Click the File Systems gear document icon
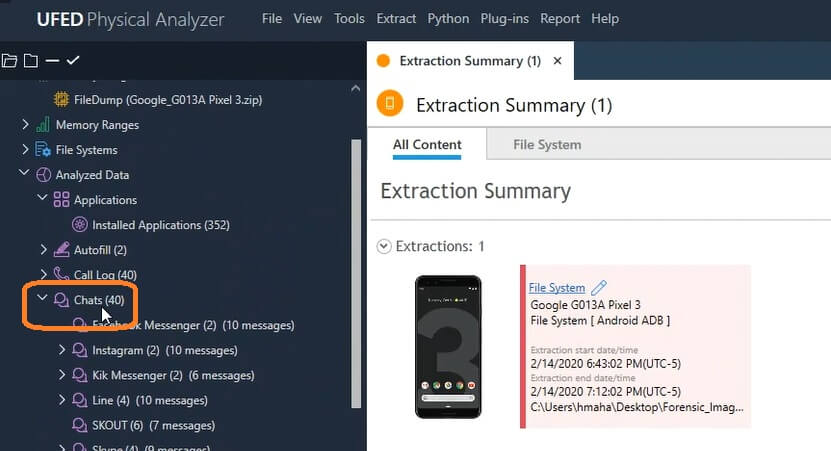 [43, 149]
